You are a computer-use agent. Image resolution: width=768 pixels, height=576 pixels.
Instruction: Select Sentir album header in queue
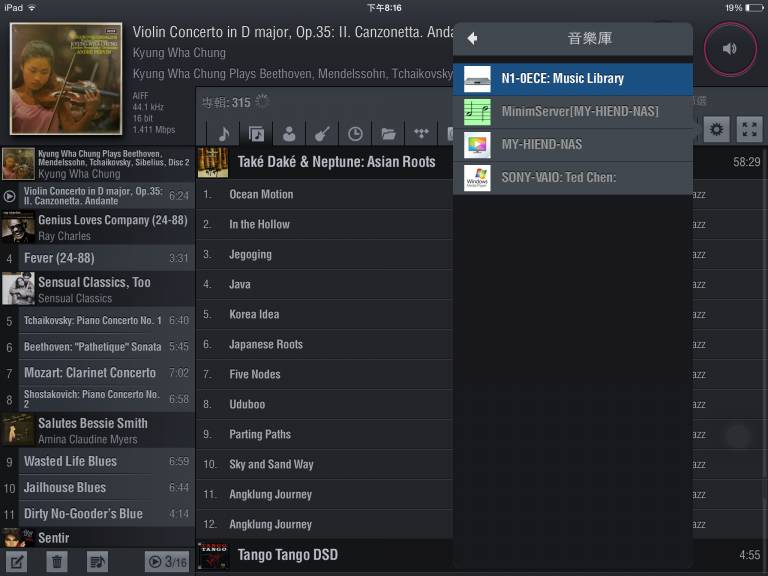point(97,538)
